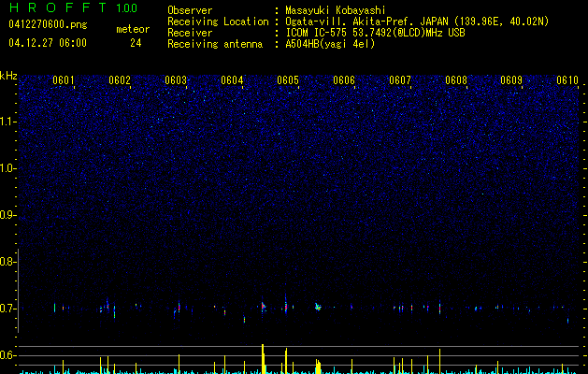Select receiver text ICOM IC-575 53.7492 MHz USB
The width and height of the screenshot is (588, 374).
pos(375,33)
